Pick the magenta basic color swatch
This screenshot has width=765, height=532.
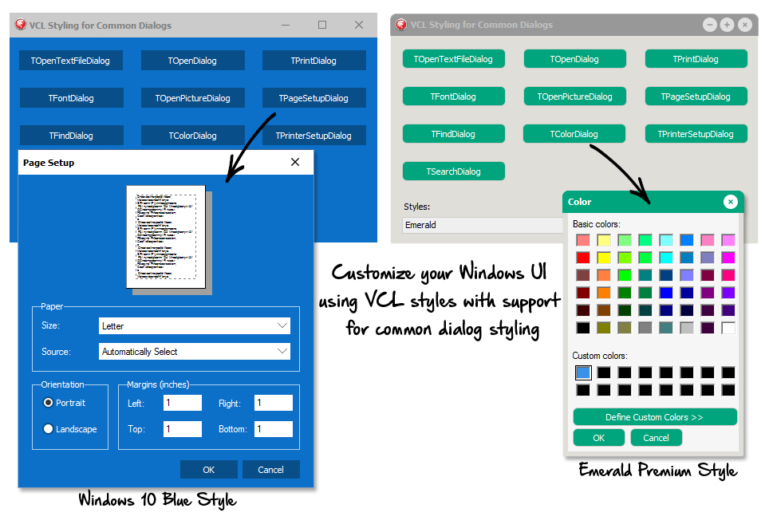[x=728, y=258]
